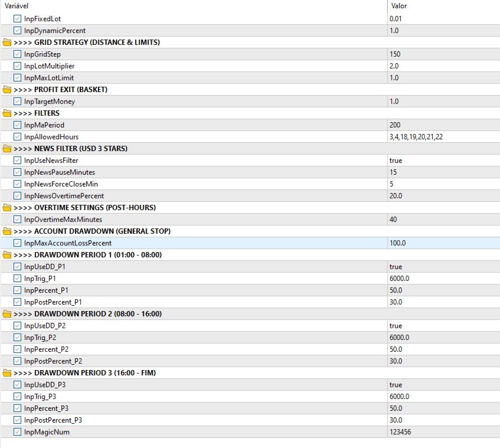Toggle the InpMaxLotLimit checkbox

pyautogui.click(x=17, y=78)
